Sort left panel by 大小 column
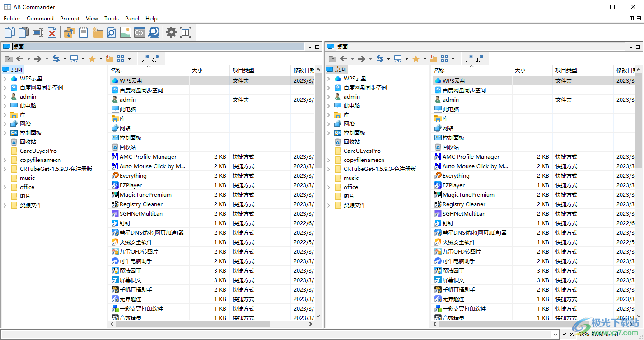The height and width of the screenshot is (340, 644). coord(210,70)
